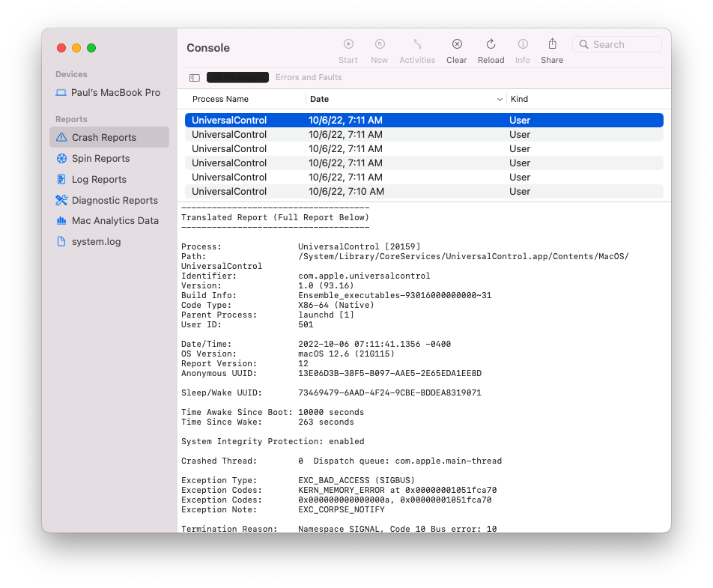713x588 pixels.
Task: Click the red close window button
Action: coord(61,48)
